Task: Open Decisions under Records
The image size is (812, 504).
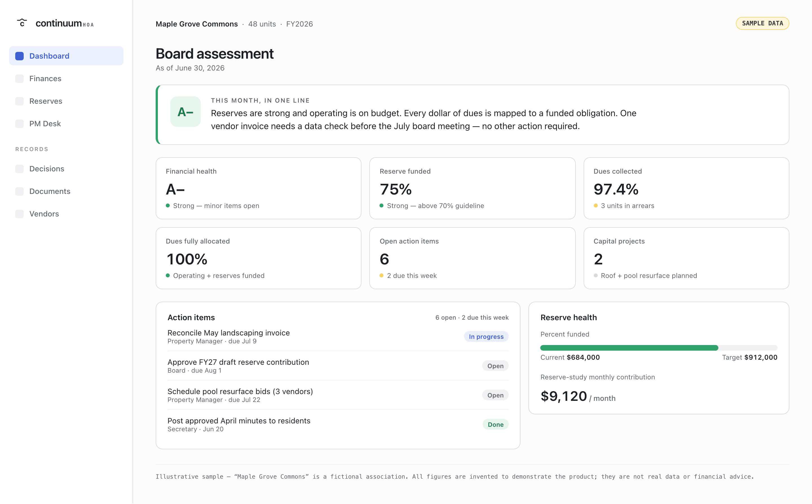Action: tap(66, 169)
